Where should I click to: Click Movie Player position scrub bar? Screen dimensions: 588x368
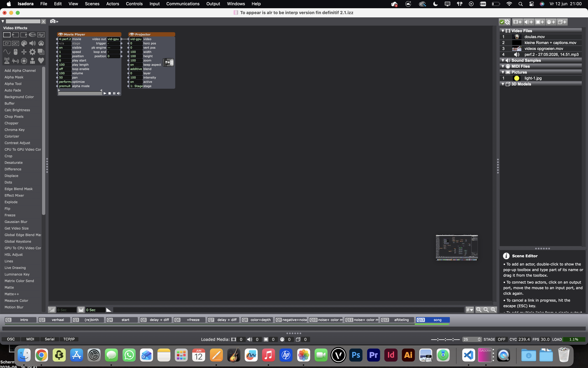tap(80, 93)
